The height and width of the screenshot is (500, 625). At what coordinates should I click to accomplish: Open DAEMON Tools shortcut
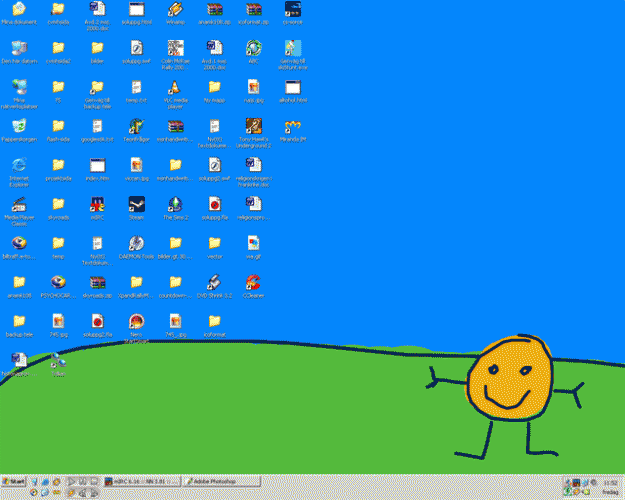(x=136, y=243)
